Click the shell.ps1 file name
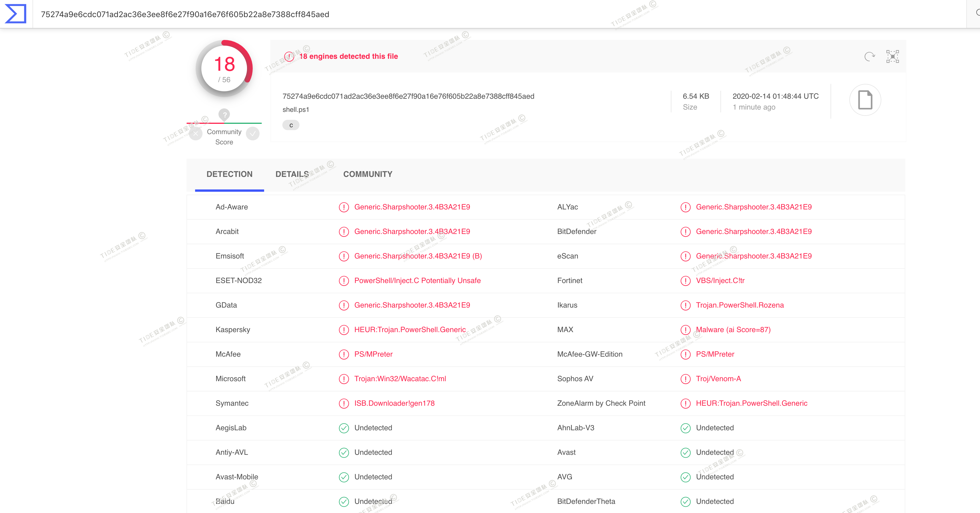Screen dimensions: 980x513 (295, 110)
